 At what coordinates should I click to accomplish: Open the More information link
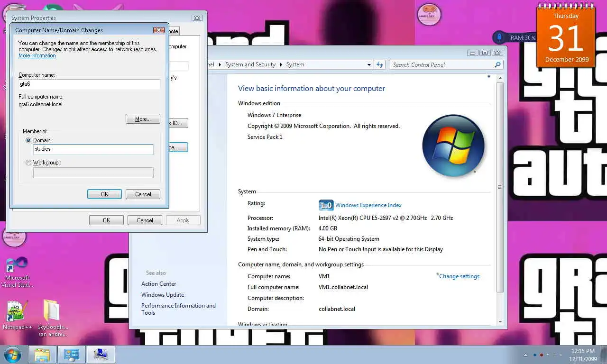(37, 55)
